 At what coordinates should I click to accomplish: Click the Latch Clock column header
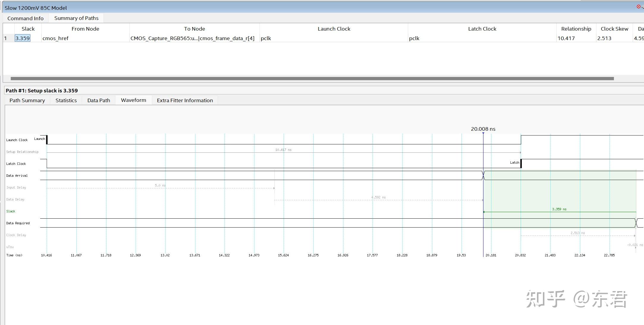click(482, 29)
